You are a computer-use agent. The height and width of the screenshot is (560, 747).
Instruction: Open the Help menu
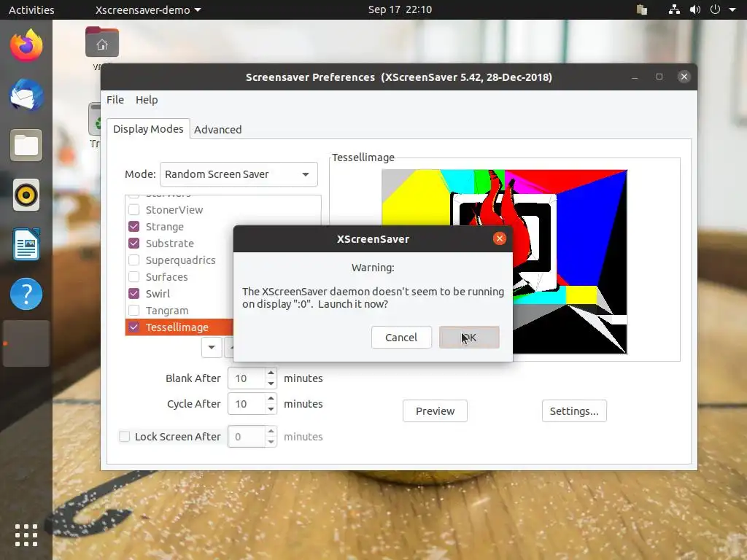(x=147, y=99)
